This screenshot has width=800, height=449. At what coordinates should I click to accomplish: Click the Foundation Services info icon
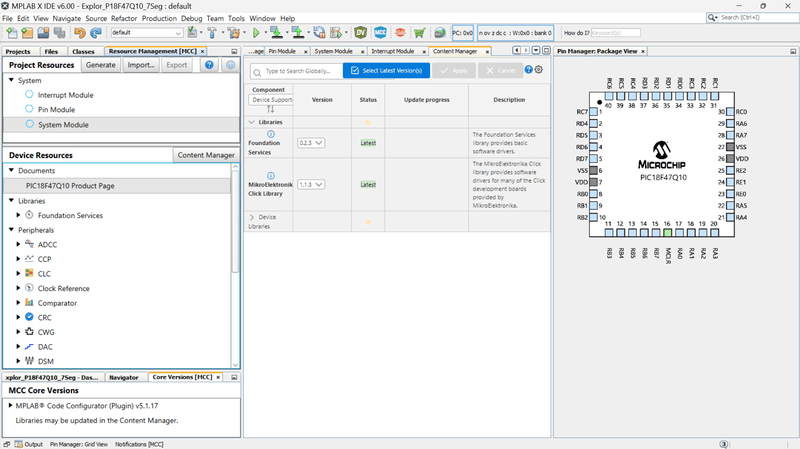click(x=271, y=134)
